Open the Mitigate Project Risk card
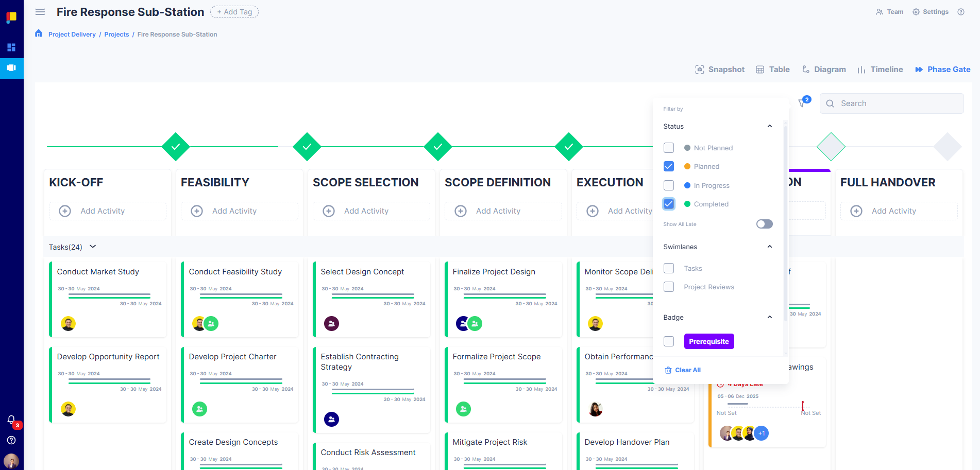The height and width of the screenshot is (470, 980). click(503, 451)
